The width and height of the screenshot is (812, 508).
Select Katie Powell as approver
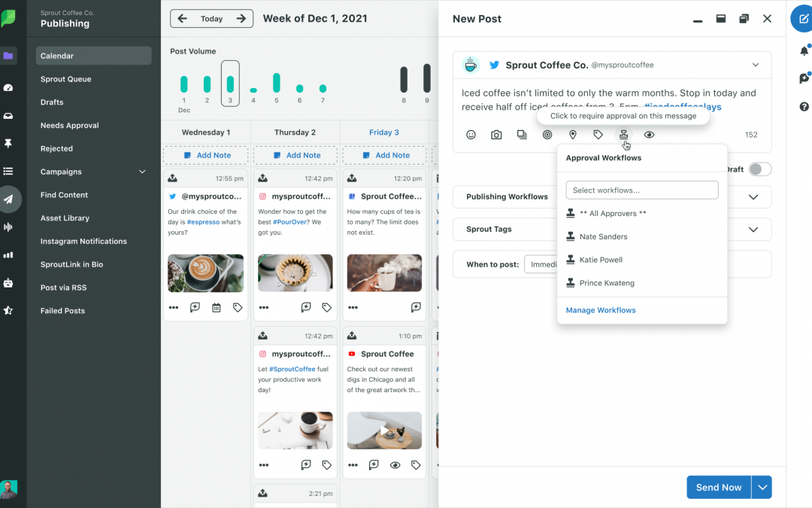642,260
